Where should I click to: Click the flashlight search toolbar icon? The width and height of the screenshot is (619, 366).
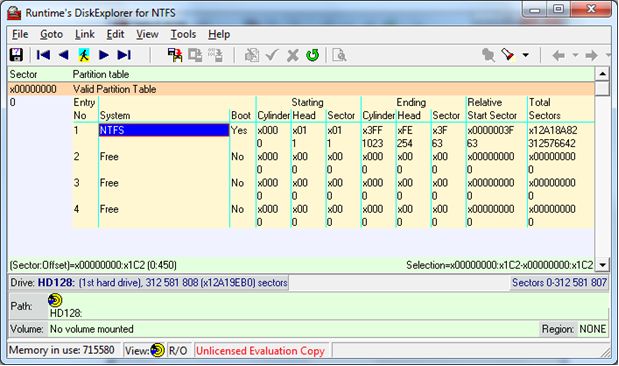(508, 55)
